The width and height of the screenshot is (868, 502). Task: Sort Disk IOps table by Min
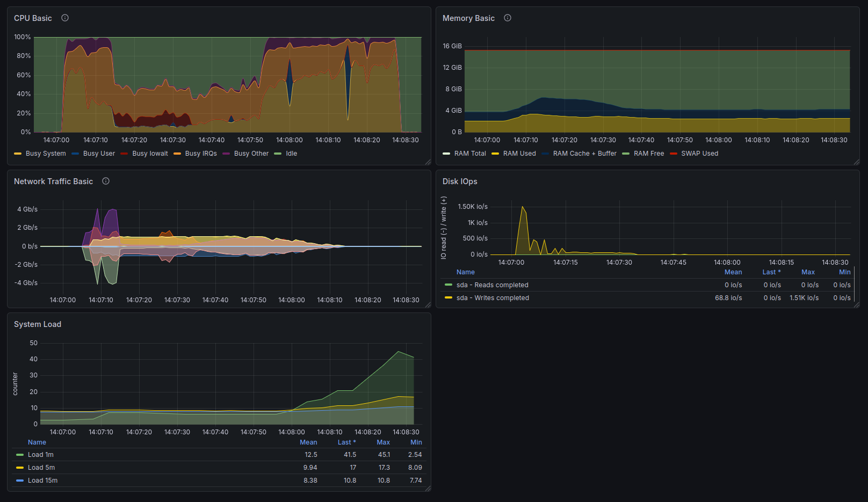845,272
